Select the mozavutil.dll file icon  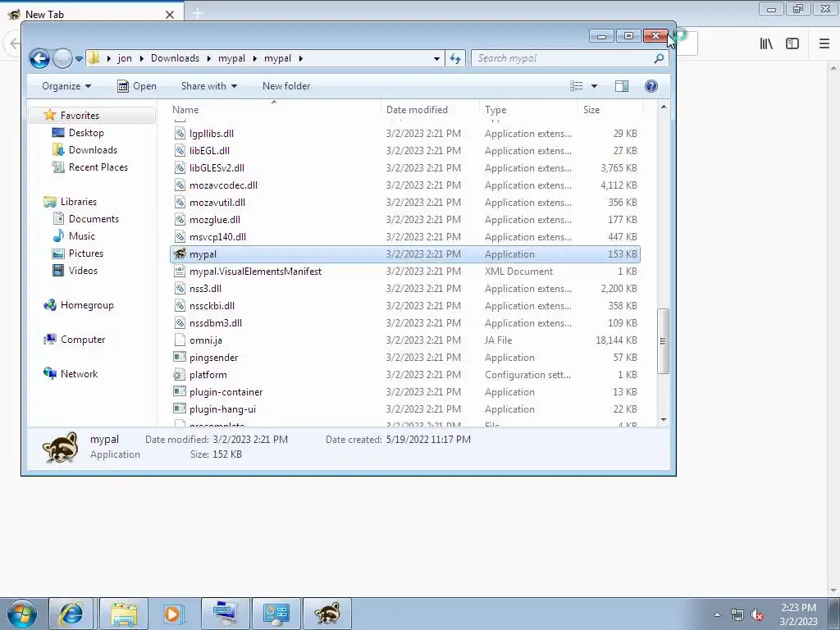180,202
